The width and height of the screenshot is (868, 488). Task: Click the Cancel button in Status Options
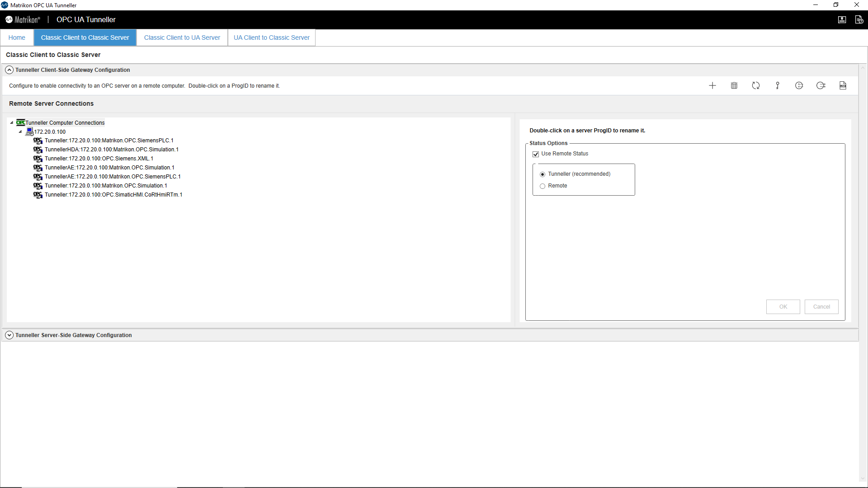click(x=821, y=307)
